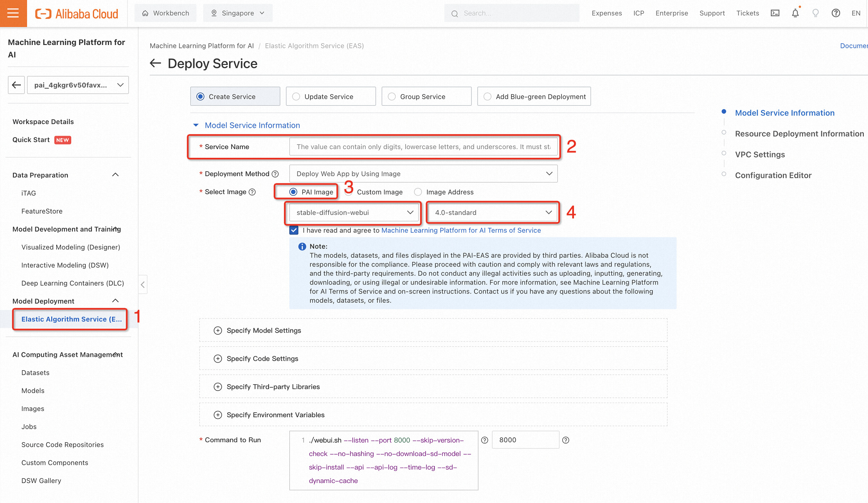Click Deployment Method help icon
The height and width of the screenshot is (503, 868).
pos(275,174)
